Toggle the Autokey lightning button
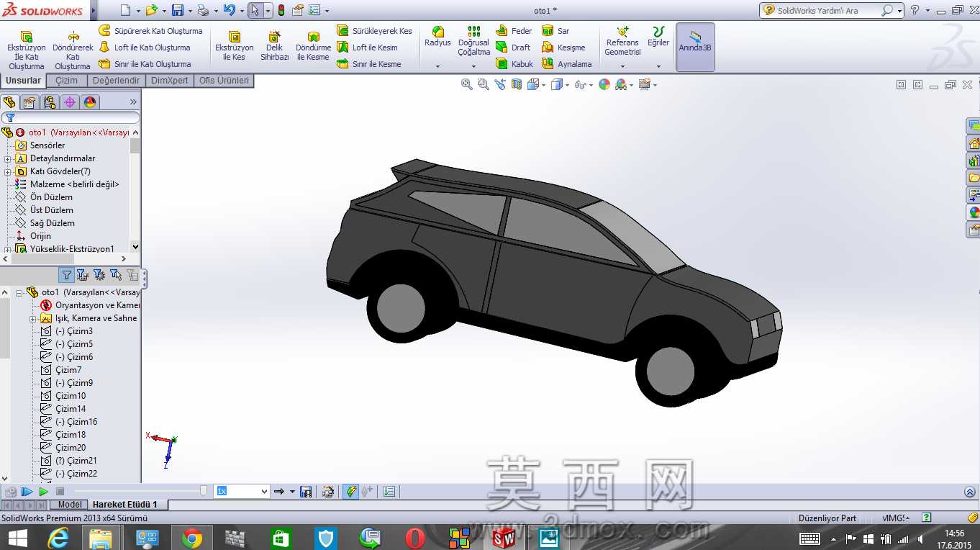Screen dimensions: 980x550 point(350,492)
